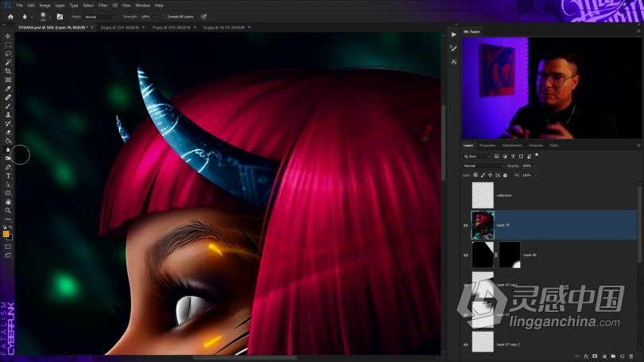Open the Layers panel menu

(638, 146)
